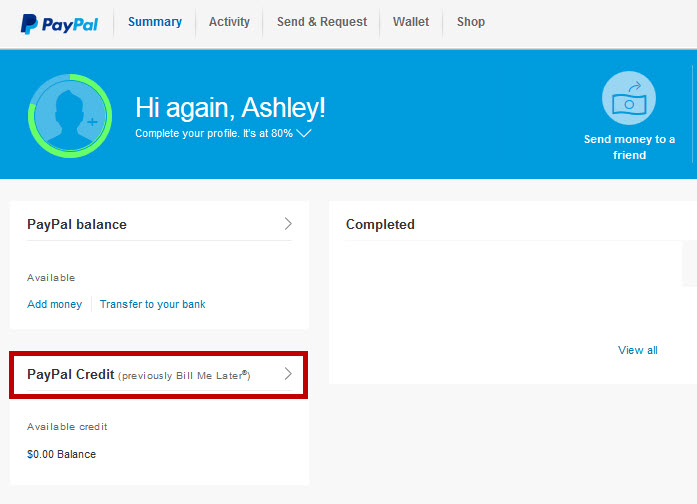Screen dimensions: 697x504
Task: Click Send money to a friend label
Action: pos(629,147)
